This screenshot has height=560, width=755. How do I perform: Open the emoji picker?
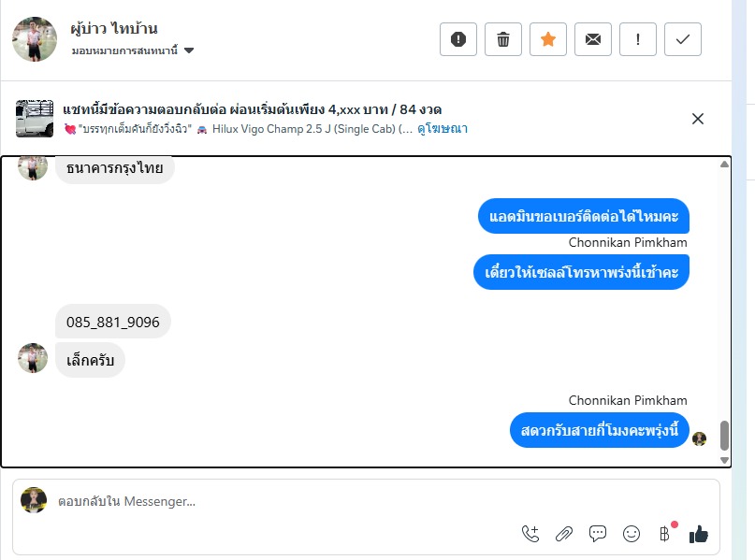tap(632, 534)
